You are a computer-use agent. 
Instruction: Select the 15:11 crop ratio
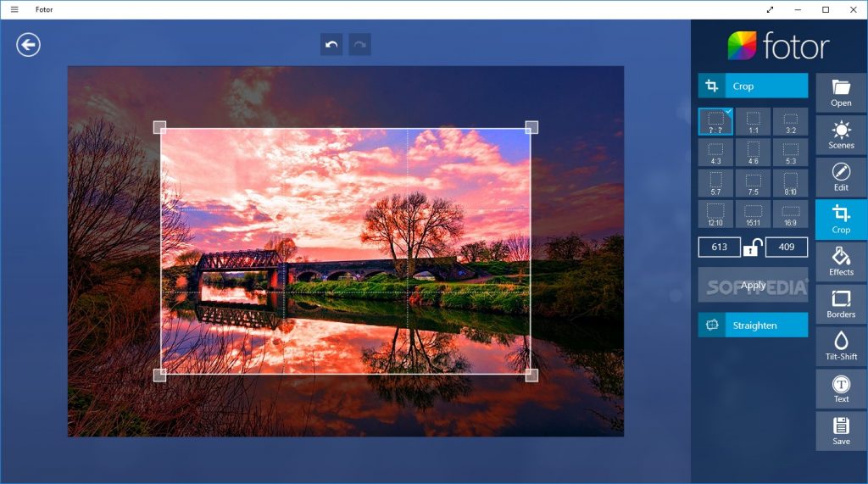point(753,214)
